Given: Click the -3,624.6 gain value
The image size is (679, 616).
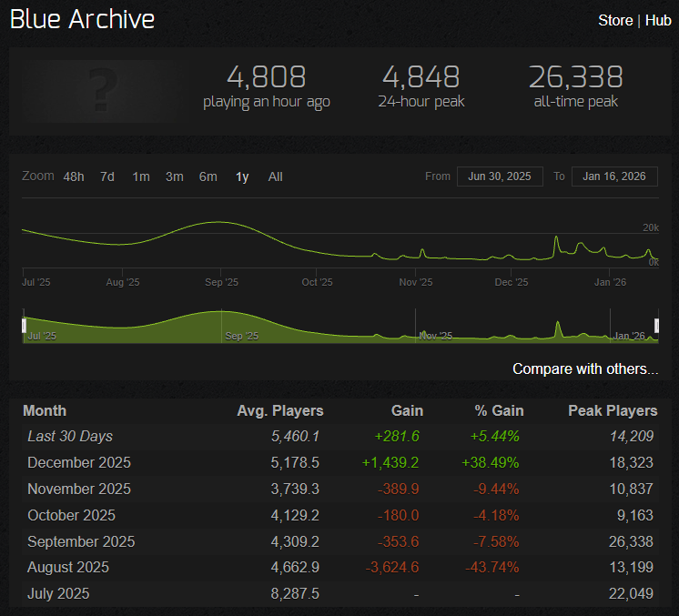Looking at the screenshot, I should [392, 567].
